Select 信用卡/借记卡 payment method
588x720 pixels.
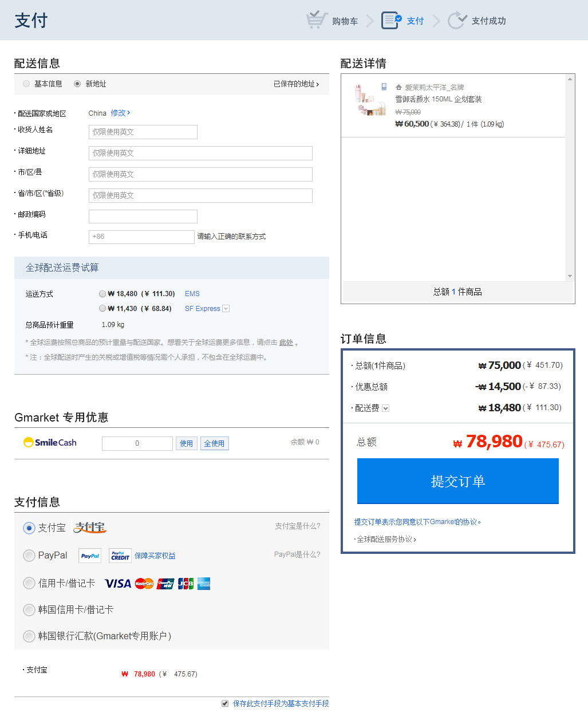coord(29,583)
